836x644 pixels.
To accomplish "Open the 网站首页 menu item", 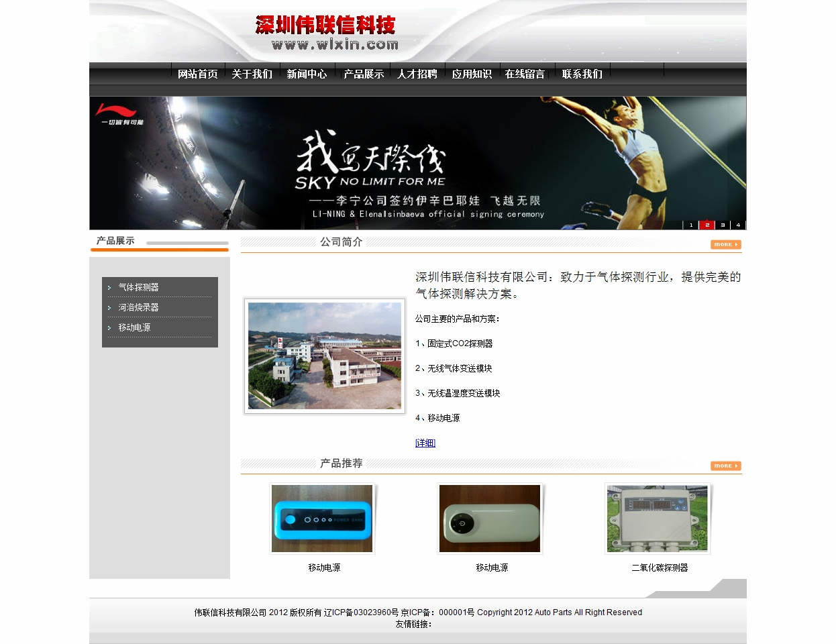I will coord(197,74).
